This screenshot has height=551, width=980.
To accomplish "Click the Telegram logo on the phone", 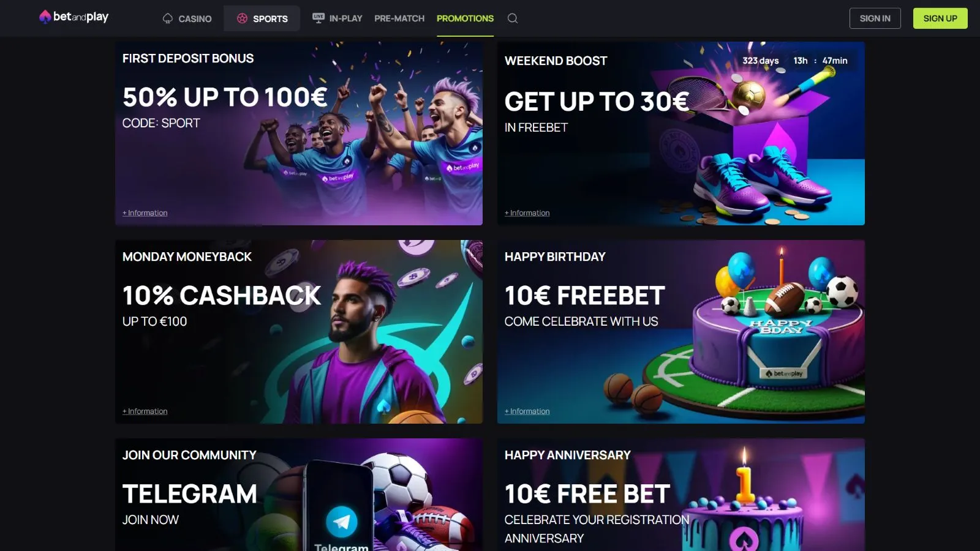I will pos(341,522).
